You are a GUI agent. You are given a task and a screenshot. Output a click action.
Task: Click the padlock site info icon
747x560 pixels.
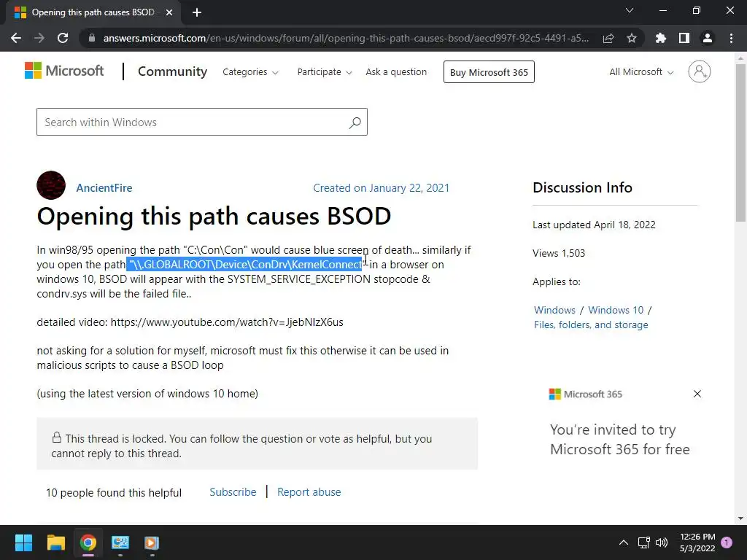tap(92, 38)
